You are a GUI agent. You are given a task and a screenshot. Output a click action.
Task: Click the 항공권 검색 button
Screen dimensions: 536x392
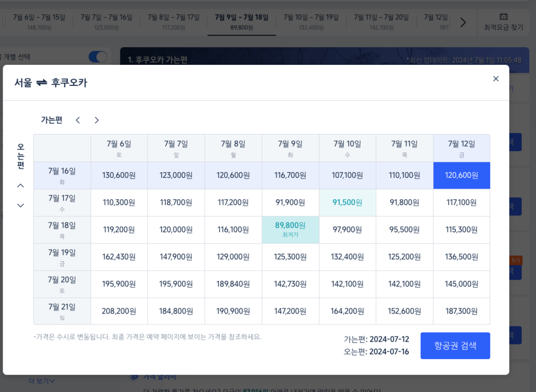click(455, 345)
